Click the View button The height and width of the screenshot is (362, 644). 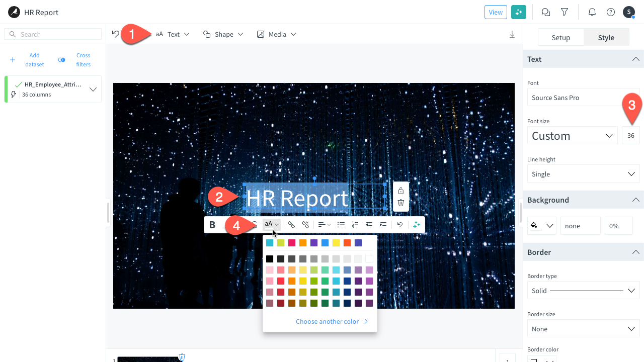click(496, 12)
